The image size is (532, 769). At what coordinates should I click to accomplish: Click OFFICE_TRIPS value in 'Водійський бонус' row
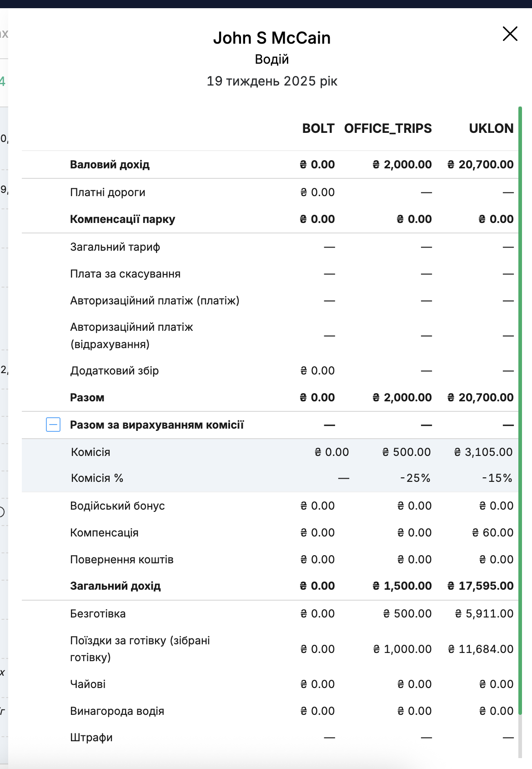(x=414, y=506)
